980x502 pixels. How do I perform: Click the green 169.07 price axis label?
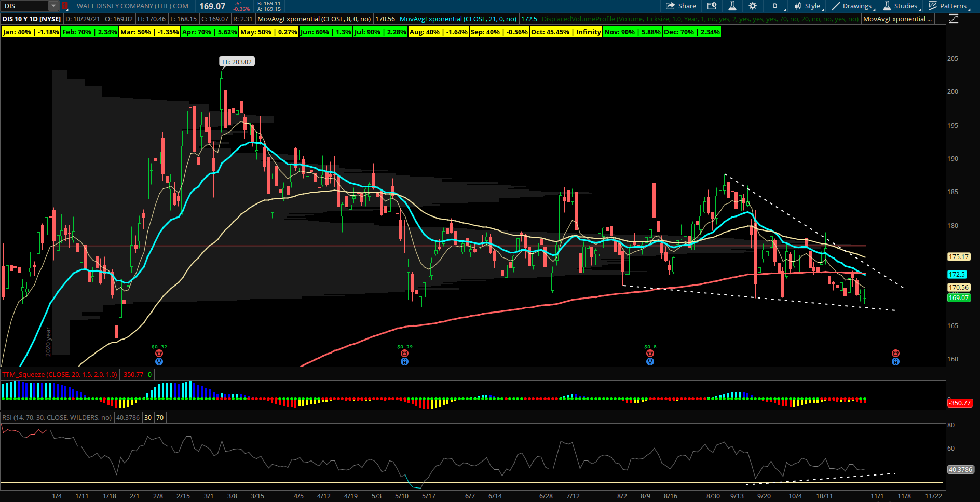pyautogui.click(x=959, y=298)
